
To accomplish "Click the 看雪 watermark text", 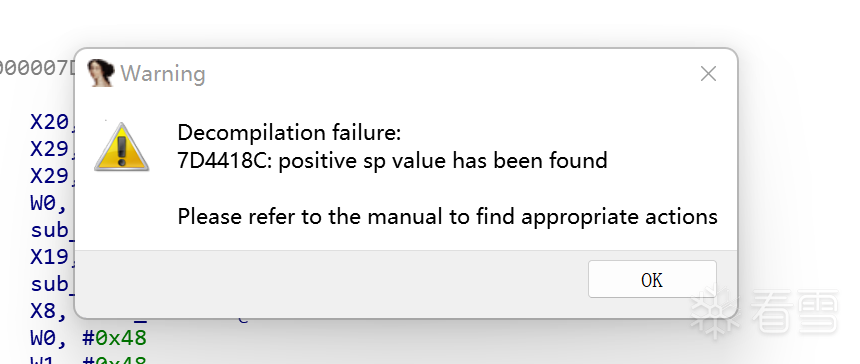I will pos(794,311).
